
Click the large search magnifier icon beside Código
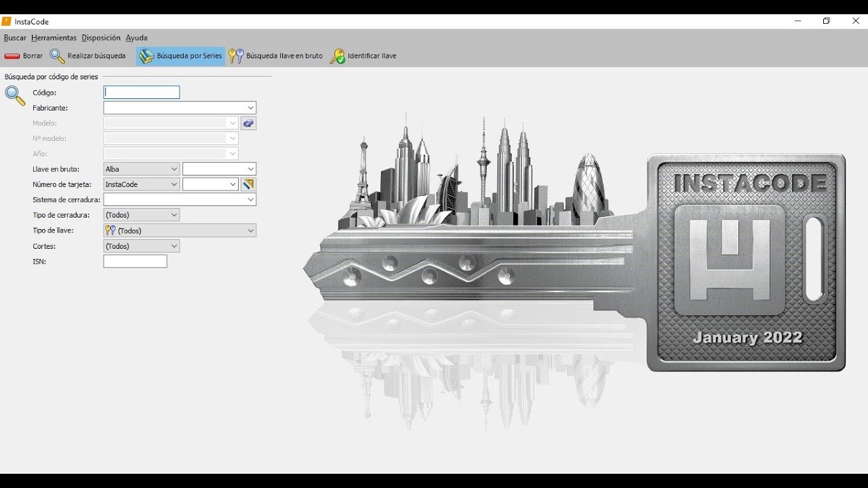click(15, 96)
